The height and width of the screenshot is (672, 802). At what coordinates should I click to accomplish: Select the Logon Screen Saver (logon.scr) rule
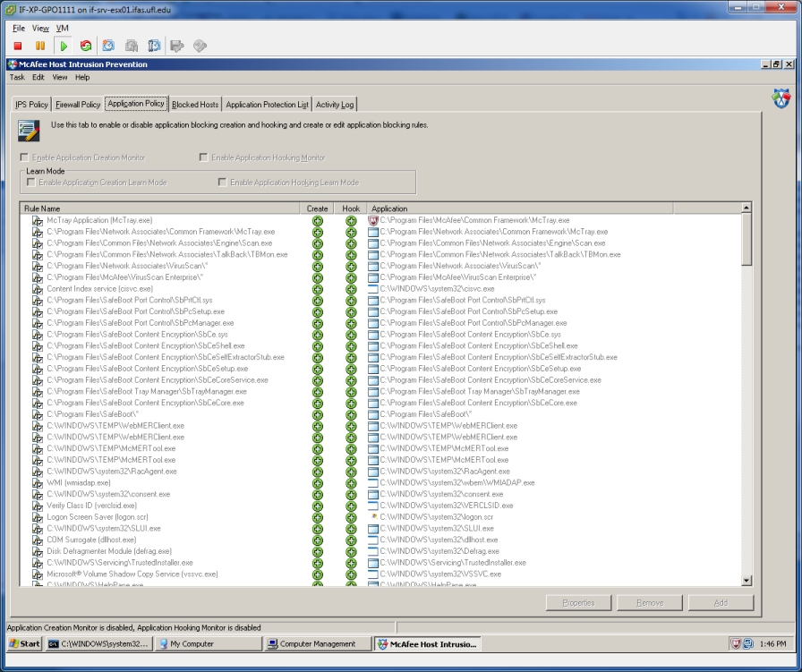(98, 517)
